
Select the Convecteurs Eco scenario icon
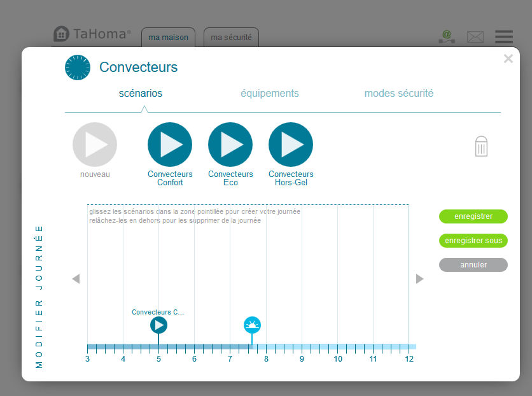230,145
